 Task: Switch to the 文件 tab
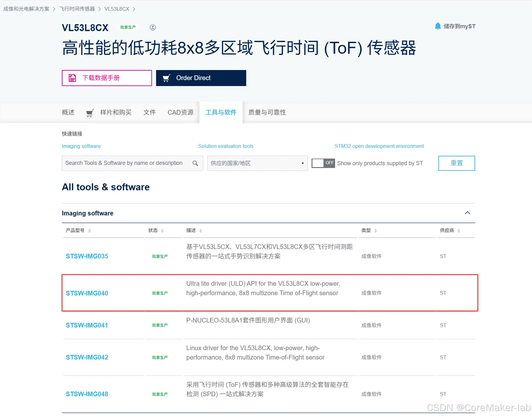pyautogui.click(x=149, y=112)
